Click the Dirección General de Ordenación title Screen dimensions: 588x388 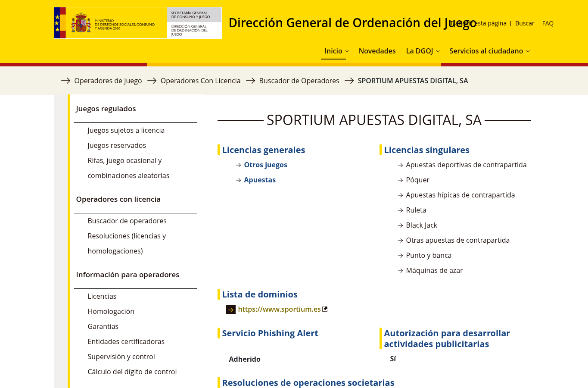(x=352, y=23)
